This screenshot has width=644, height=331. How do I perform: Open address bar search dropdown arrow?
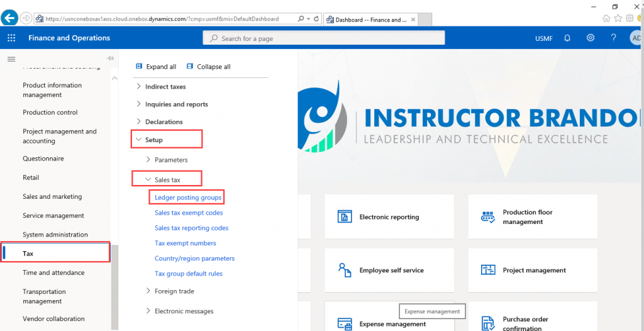309,20
